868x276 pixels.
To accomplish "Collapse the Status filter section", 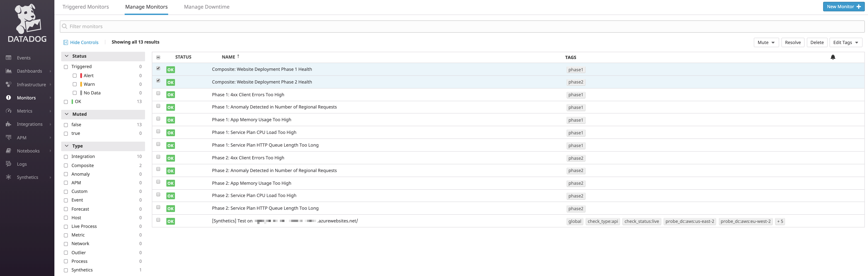I will tap(67, 56).
